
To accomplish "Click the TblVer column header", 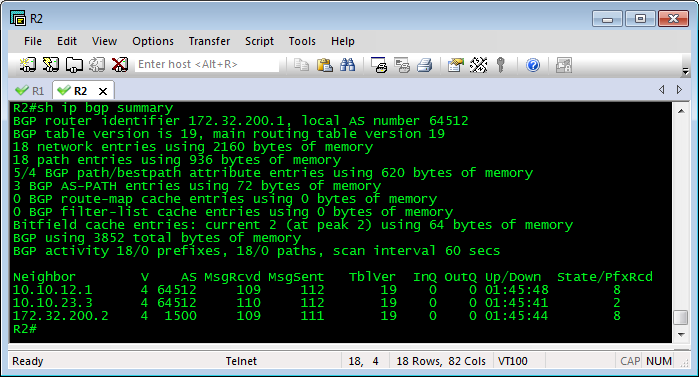I will (372, 277).
